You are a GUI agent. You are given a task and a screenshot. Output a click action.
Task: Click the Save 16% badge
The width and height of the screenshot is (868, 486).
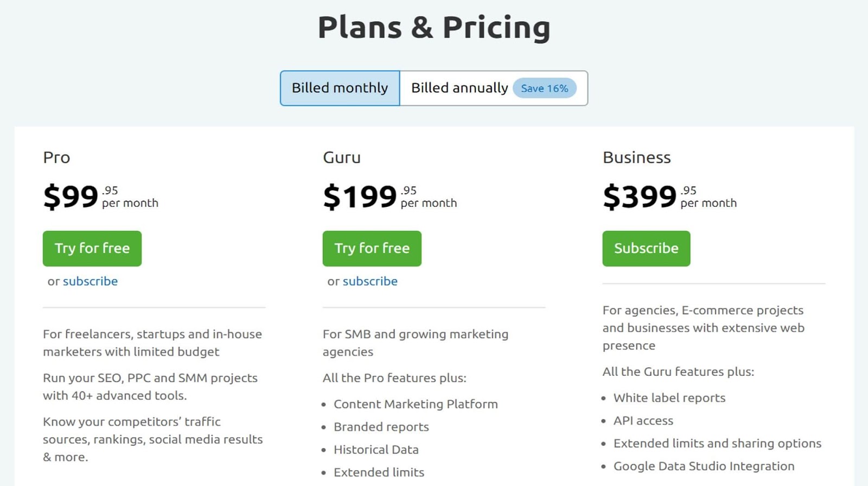pos(544,89)
